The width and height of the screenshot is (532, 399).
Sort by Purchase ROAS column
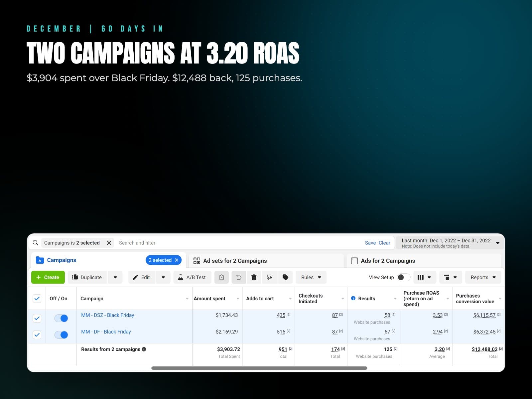pyautogui.click(x=426, y=299)
